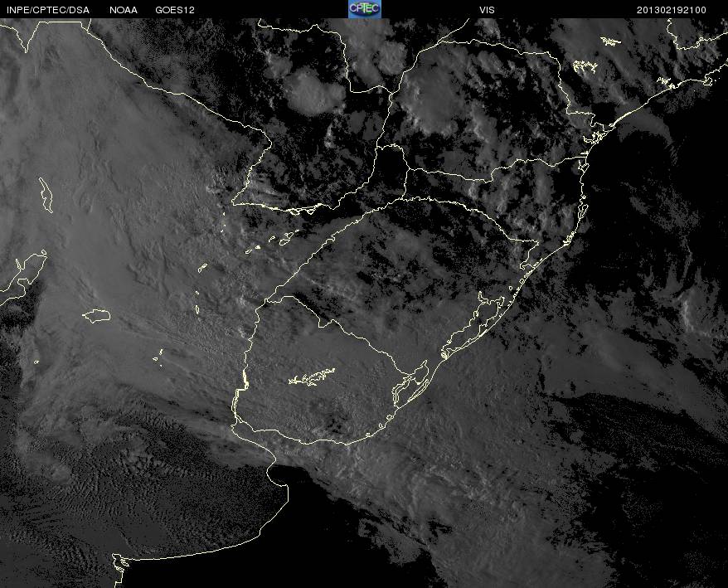728x588 pixels.
Task: Click the 201302192100 timestamp
Action: (x=672, y=10)
